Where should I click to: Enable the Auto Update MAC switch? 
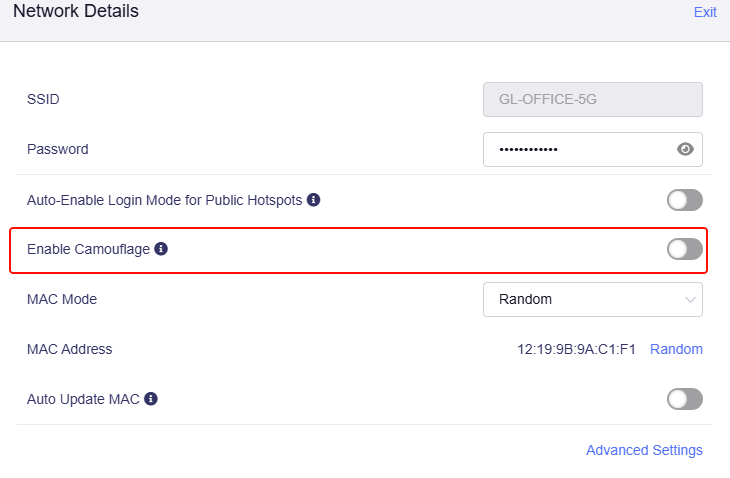(x=684, y=399)
